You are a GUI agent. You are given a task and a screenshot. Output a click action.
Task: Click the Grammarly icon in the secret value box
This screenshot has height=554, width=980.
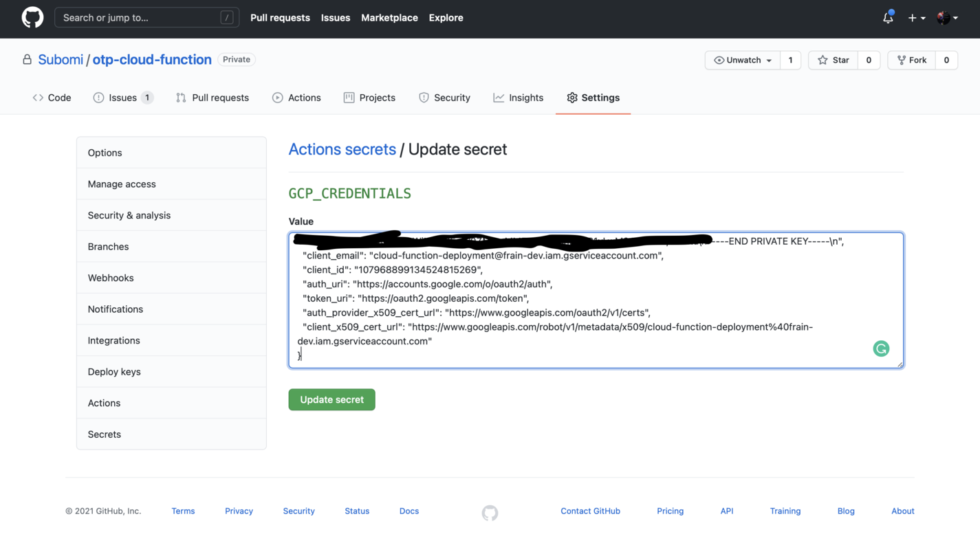[x=881, y=348]
